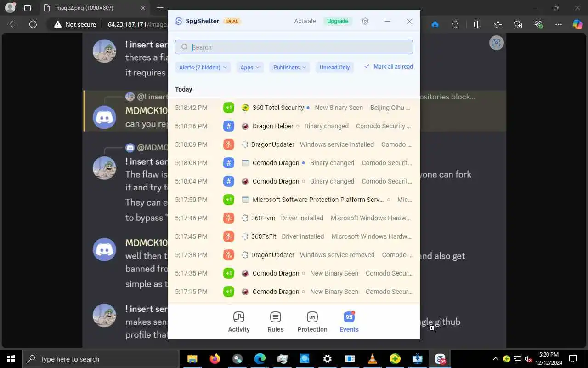Click the +1 badge on Microsoft Software Protection row
Image resolution: width=588 pixels, height=368 pixels.
(x=229, y=200)
